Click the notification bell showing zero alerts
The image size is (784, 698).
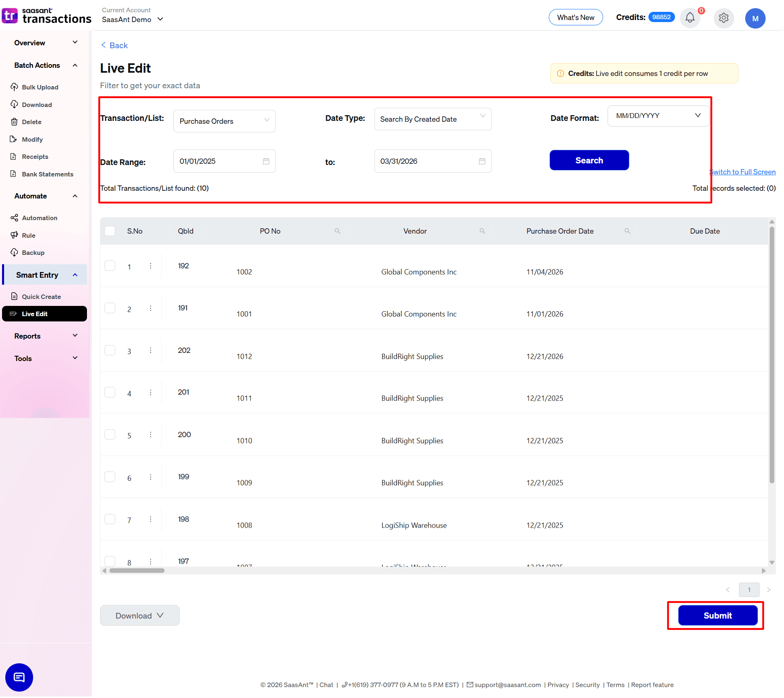click(x=690, y=18)
